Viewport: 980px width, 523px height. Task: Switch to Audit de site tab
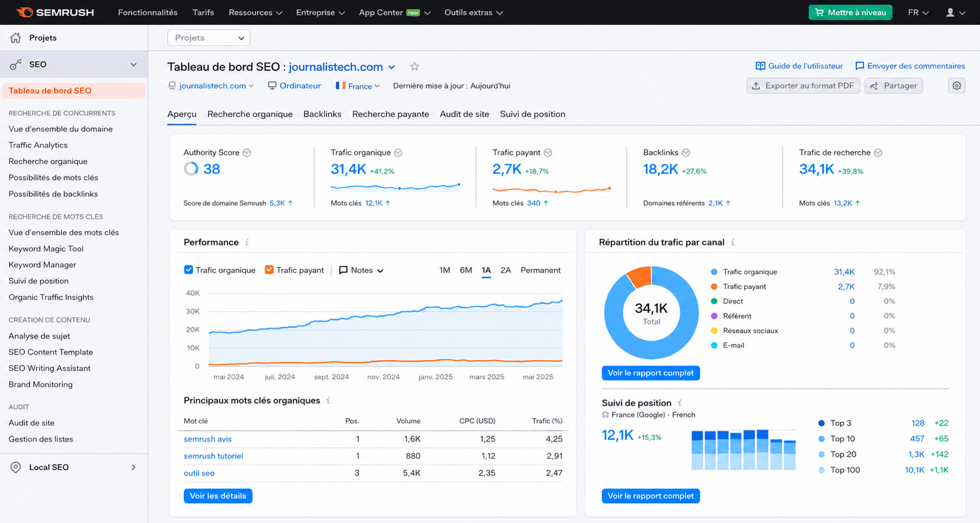[464, 114]
